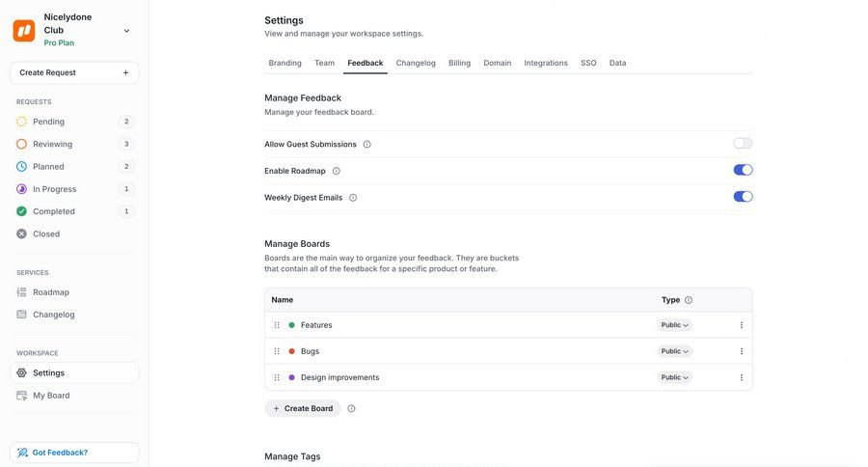
Task: Click the drag handle on Design improvements row
Action: (277, 377)
